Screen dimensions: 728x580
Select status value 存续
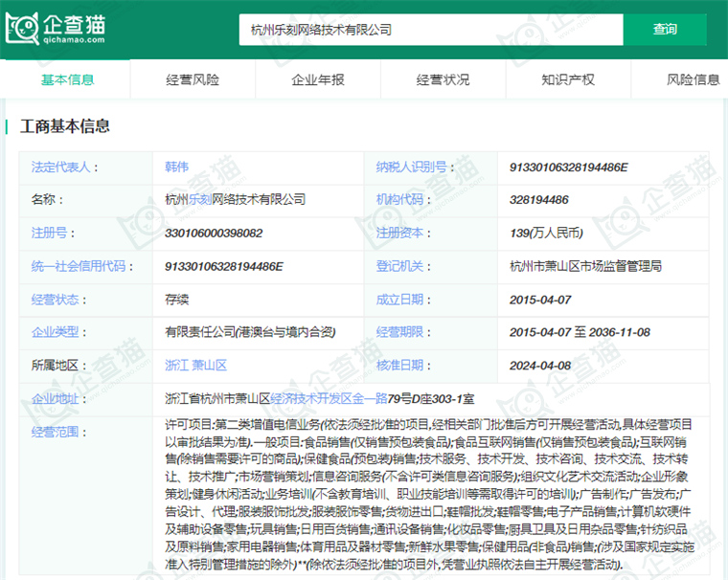click(177, 300)
